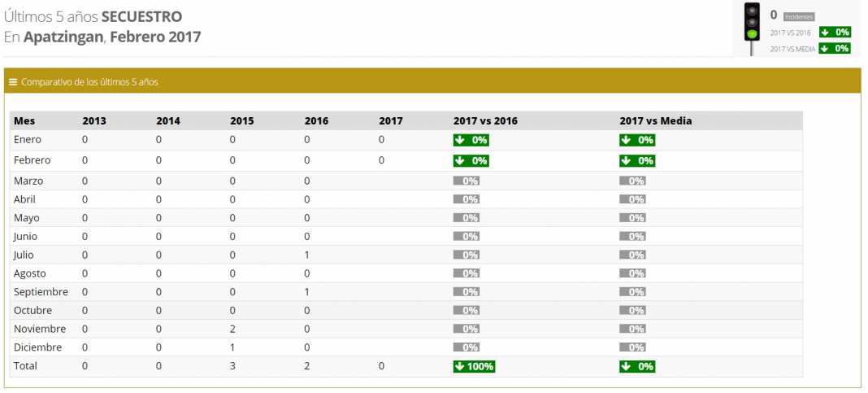Select the Abril row label
The image size is (868, 393).
pos(24,199)
